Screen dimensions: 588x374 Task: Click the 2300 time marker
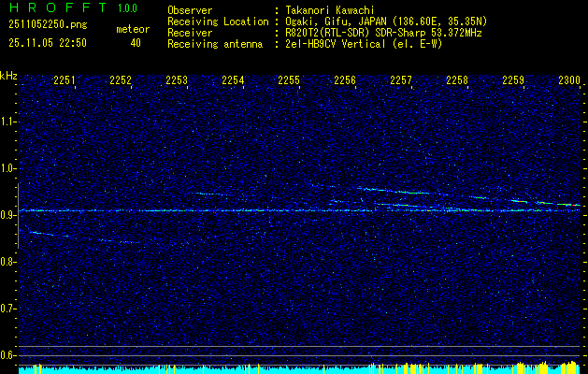pyautogui.click(x=568, y=80)
